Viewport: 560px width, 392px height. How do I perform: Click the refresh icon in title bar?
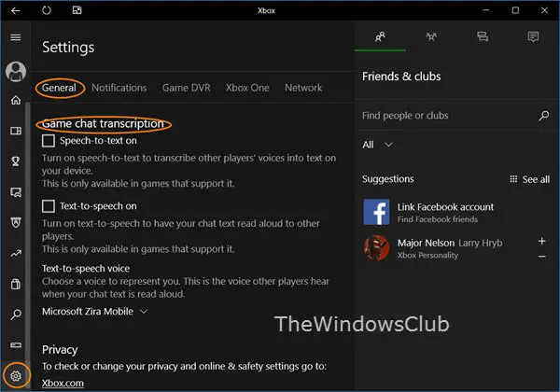[x=47, y=10]
